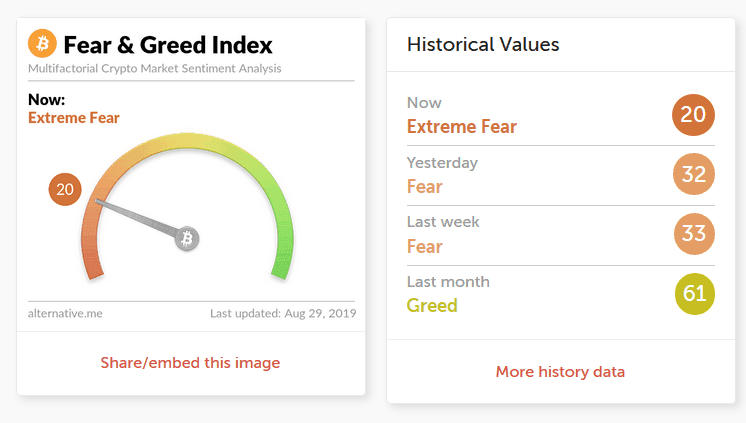Image resolution: width=746 pixels, height=423 pixels.
Task: Select the Last month Greed label
Action: [x=432, y=305]
